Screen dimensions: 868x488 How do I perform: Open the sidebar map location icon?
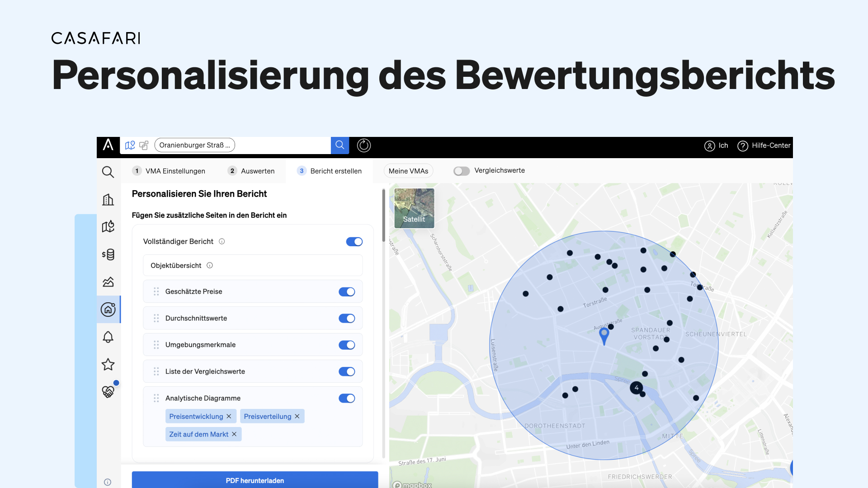pyautogui.click(x=108, y=227)
